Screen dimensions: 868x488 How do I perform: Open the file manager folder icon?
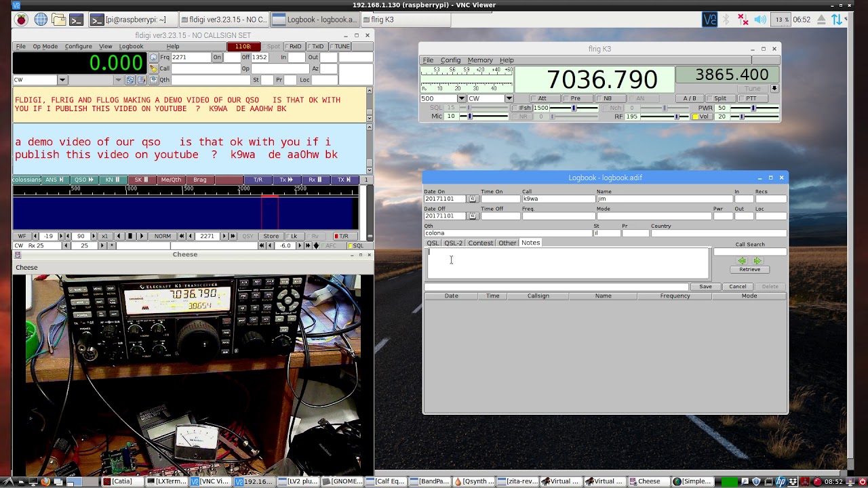pyautogui.click(x=59, y=20)
